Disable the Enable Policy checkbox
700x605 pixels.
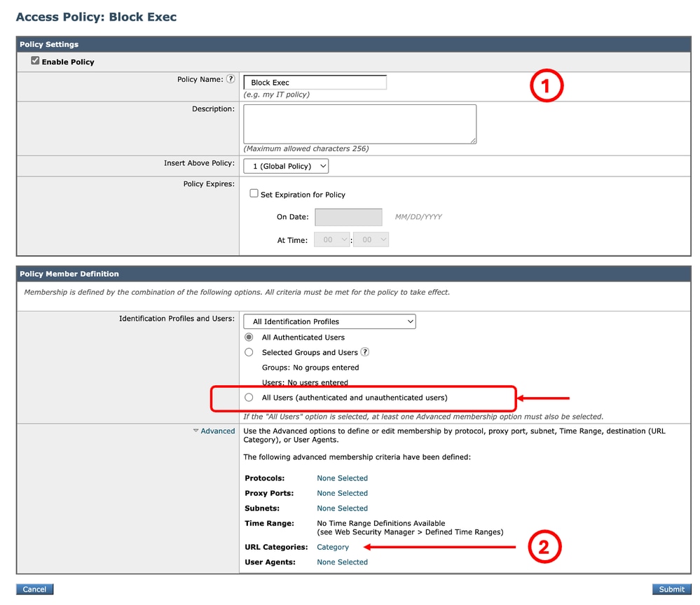click(x=35, y=60)
